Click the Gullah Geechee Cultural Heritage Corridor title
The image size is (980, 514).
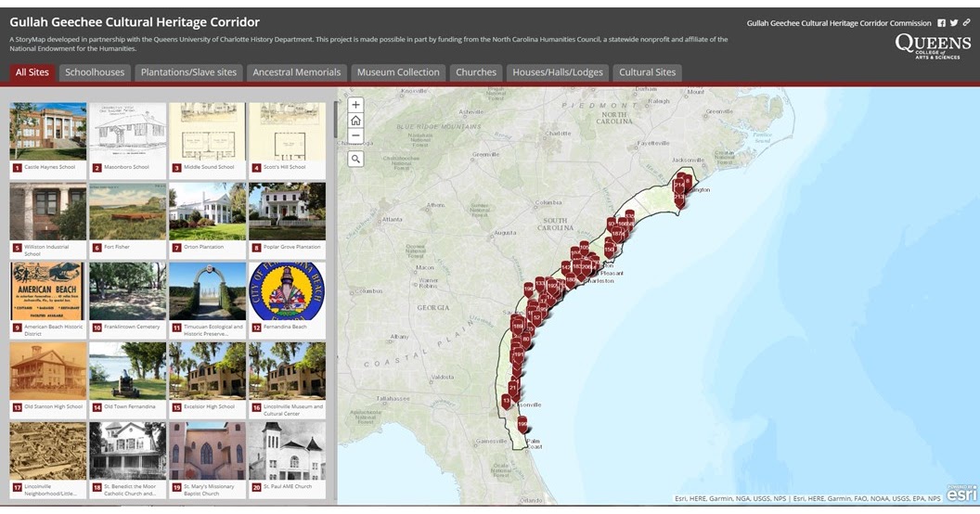(x=135, y=22)
